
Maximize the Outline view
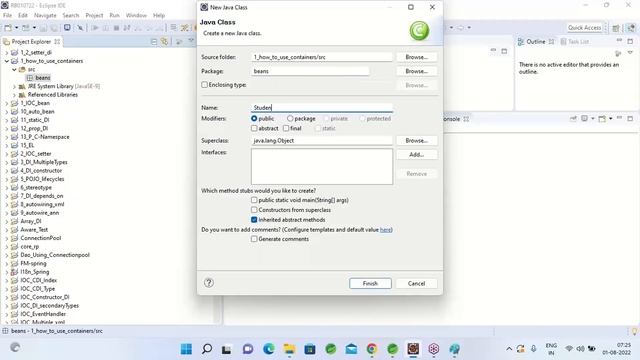point(630,41)
